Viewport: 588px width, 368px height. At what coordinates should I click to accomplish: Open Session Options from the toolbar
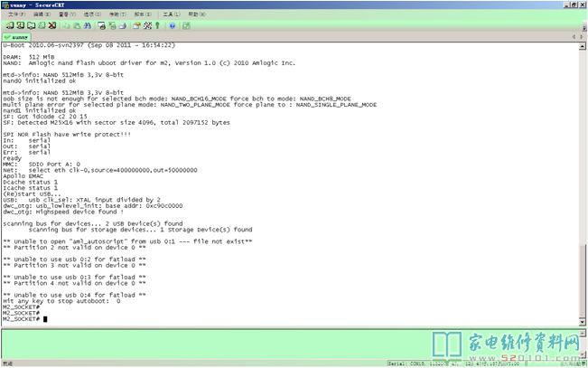click(x=137, y=25)
